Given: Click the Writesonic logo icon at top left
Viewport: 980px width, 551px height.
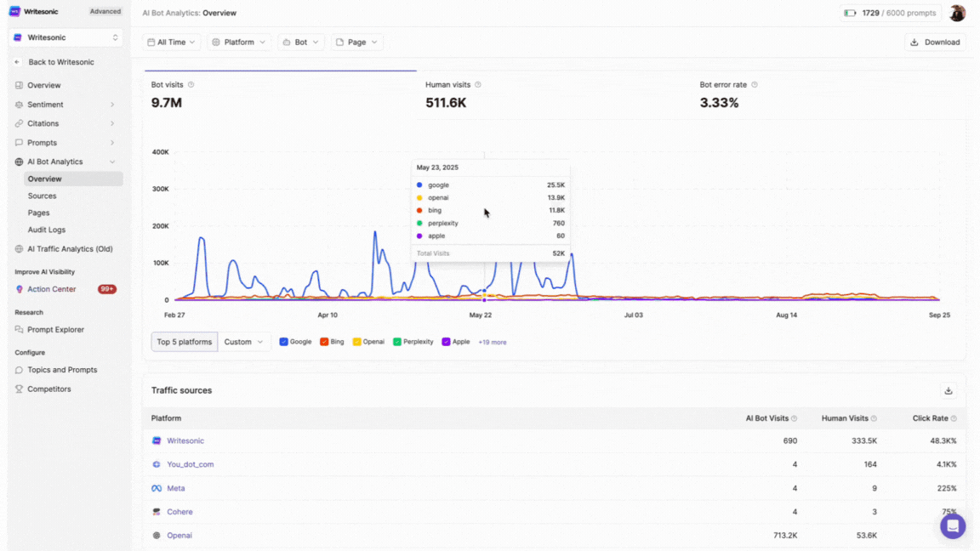Looking at the screenshot, I should 14,11.
